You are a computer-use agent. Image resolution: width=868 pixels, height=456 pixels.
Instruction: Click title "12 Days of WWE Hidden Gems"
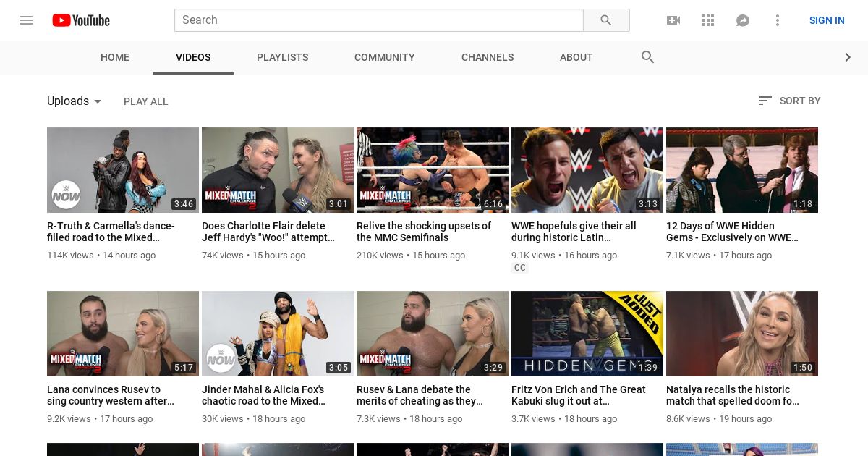732,232
